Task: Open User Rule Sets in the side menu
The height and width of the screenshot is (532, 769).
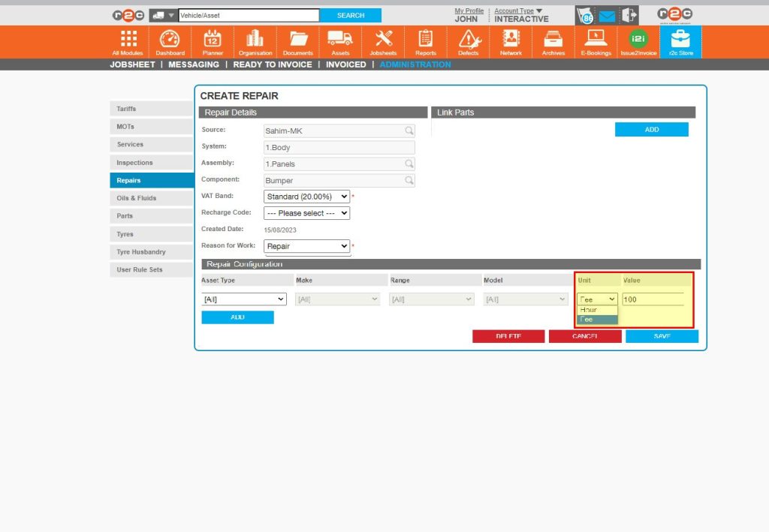Action: [x=152, y=269]
